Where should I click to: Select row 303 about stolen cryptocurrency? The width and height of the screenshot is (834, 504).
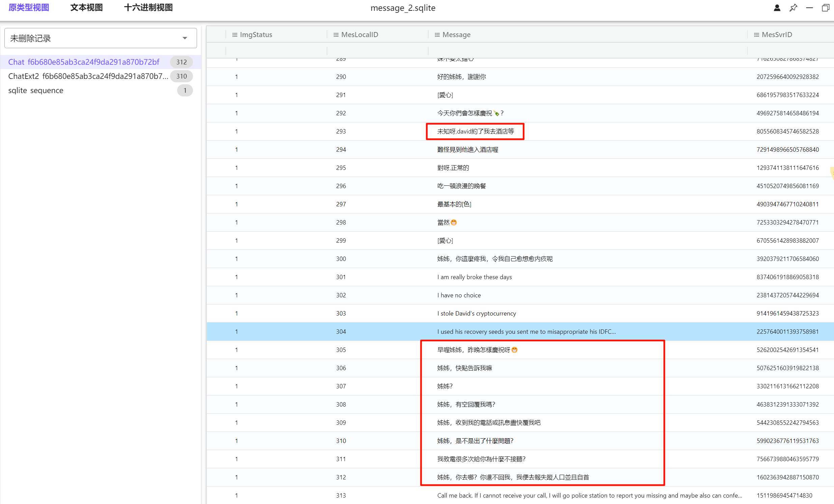pos(476,313)
